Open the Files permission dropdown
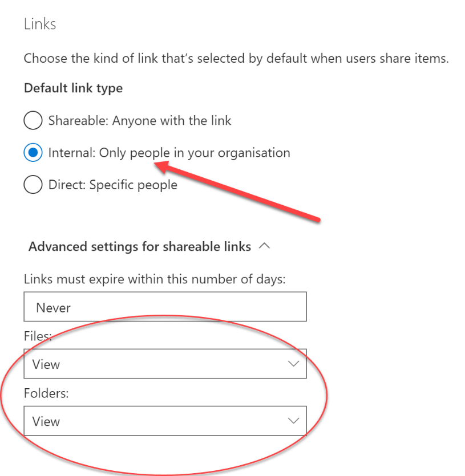This screenshot has height=476, width=465. 165,364
